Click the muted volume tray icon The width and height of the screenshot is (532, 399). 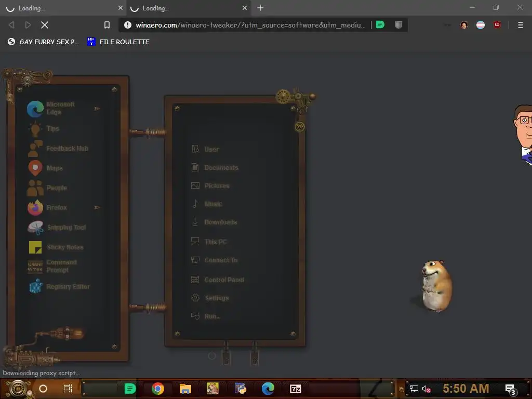tap(427, 389)
